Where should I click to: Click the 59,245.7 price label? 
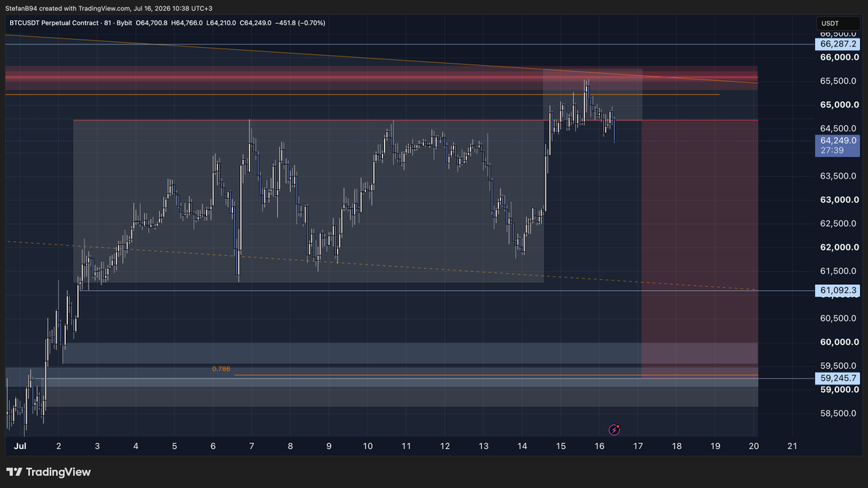(x=838, y=378)
